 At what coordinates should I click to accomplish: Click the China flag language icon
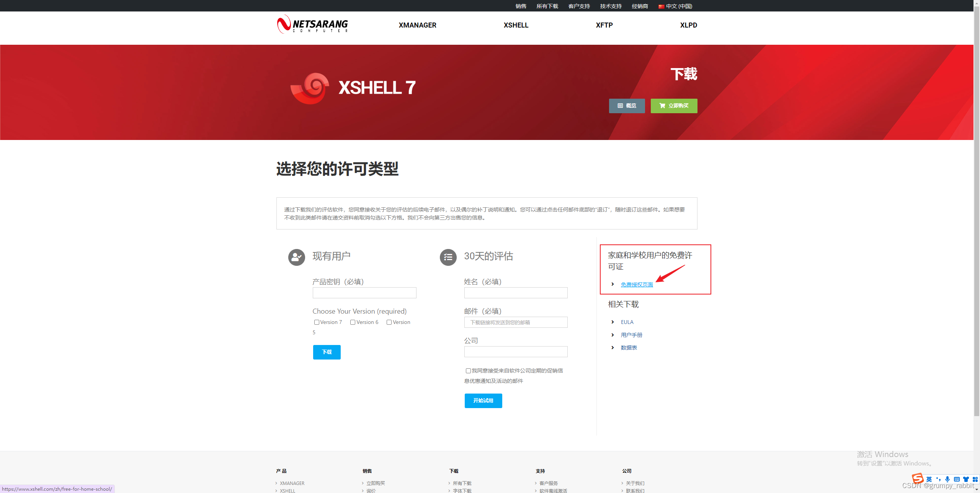pos(661,7)
